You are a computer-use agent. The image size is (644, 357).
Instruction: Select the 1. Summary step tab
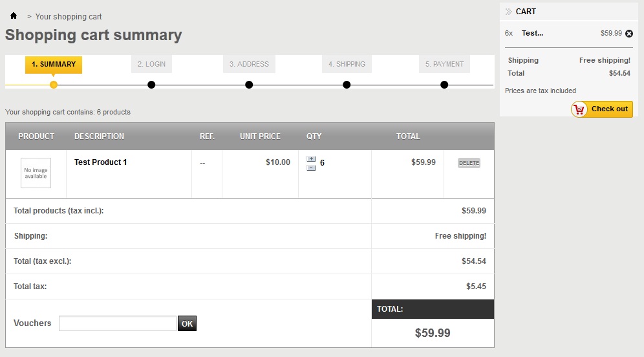[54, 64]
